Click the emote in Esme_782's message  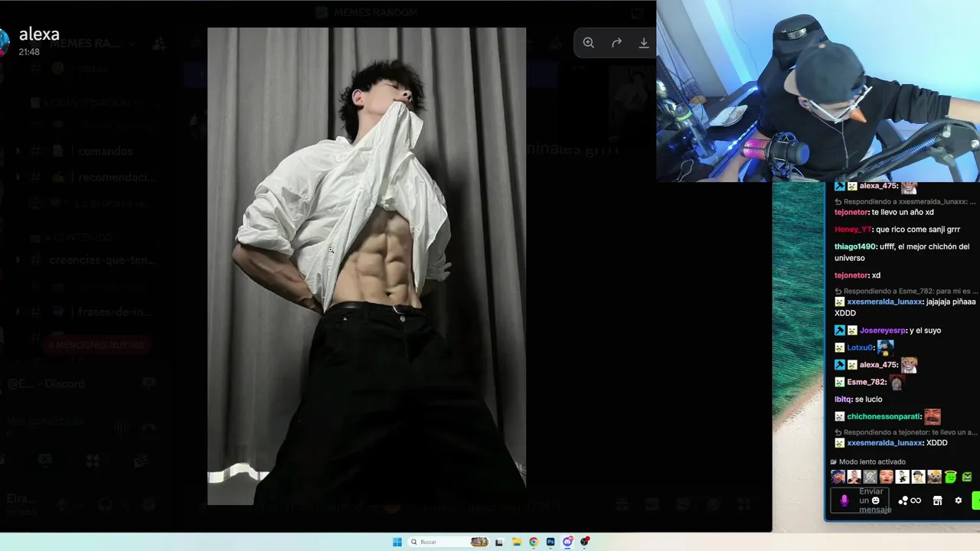896,382
